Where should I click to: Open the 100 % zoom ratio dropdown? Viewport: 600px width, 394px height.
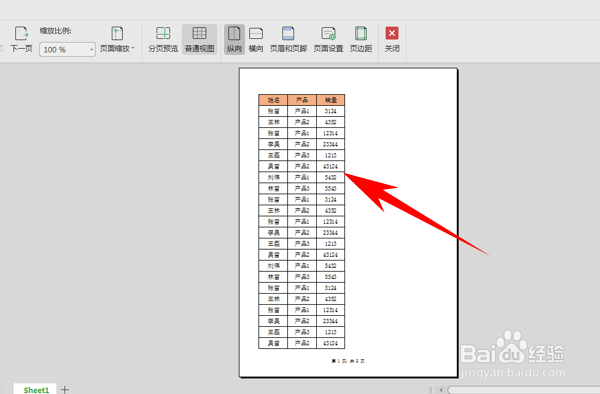pos(67,49)
